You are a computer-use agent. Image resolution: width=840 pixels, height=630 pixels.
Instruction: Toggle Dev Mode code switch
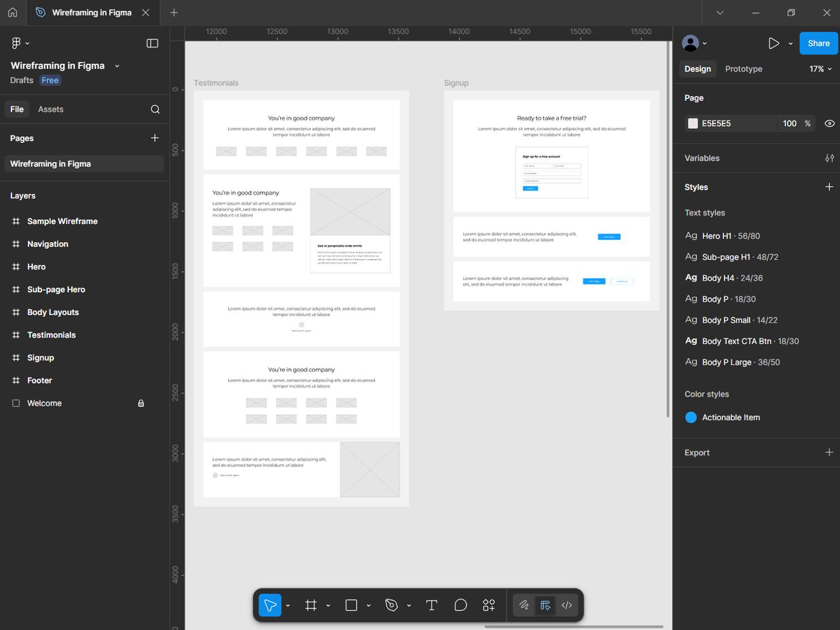click(x=567, y=605)
